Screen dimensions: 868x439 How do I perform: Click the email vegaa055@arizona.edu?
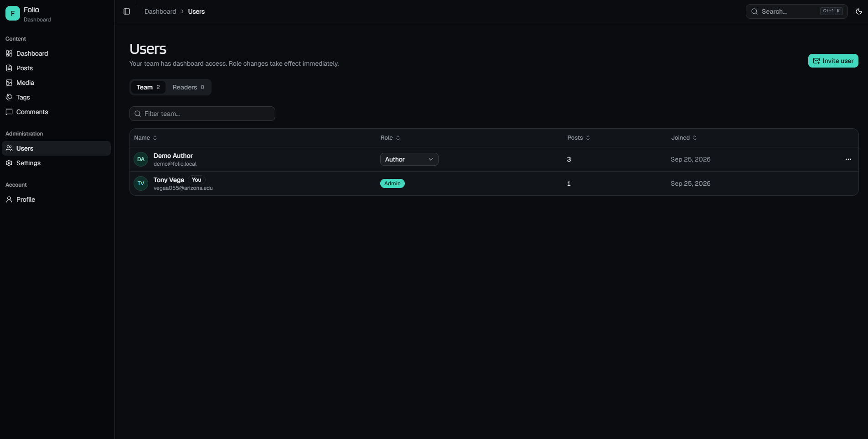point(183,188)
